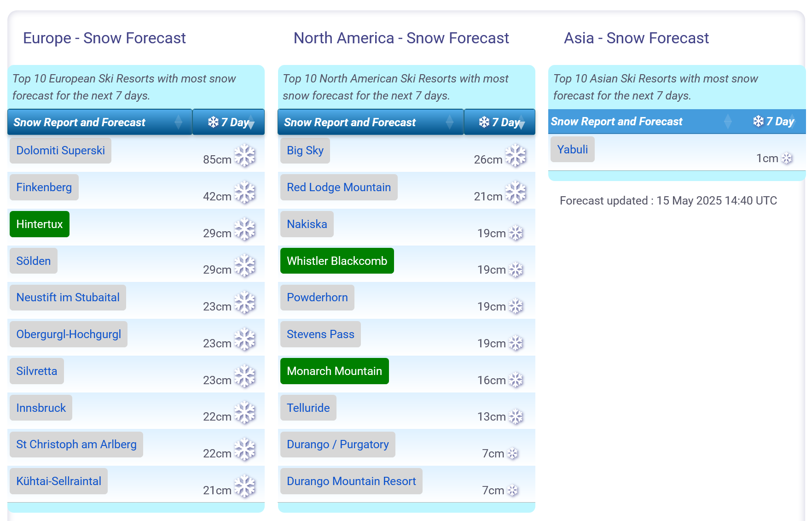Open the Hintertux resort report

pos(40,224)
